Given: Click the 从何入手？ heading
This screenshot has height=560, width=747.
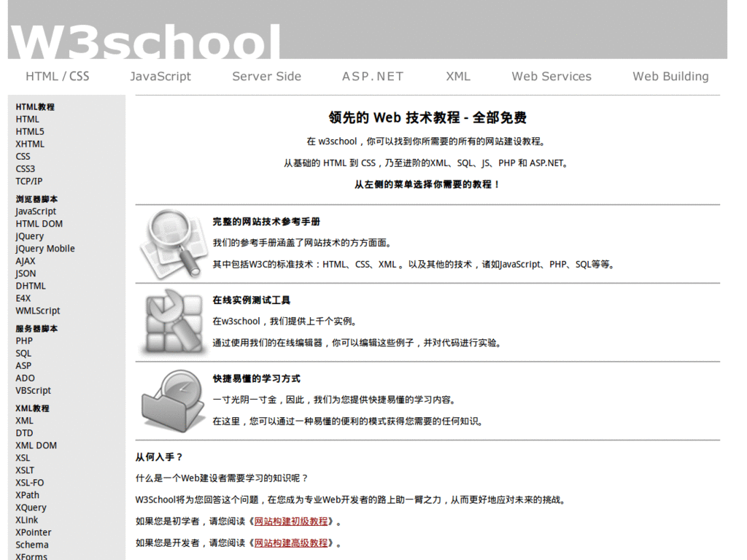Looking at the screenshot, I should pyautogui.click(x=159, y=457).
